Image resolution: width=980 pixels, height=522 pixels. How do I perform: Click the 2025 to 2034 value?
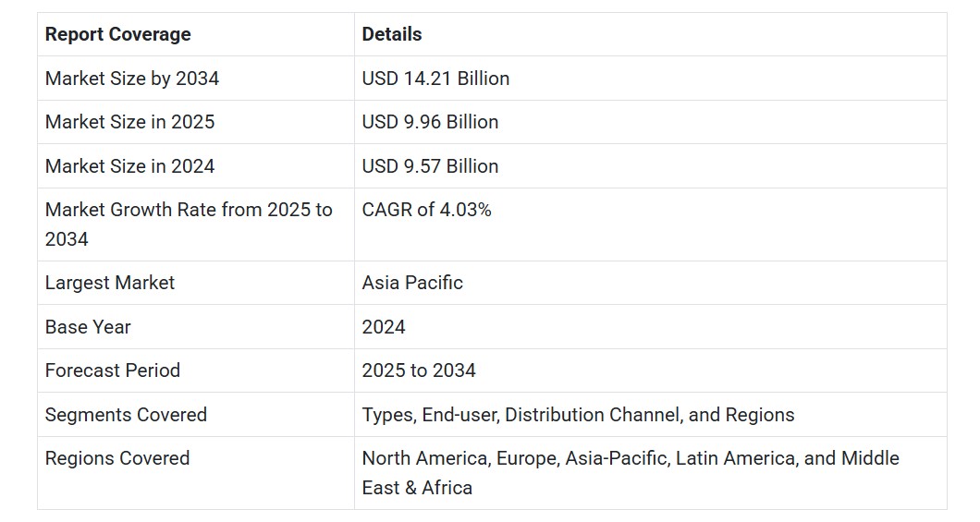pyautogui.click(x=419, y=370)
